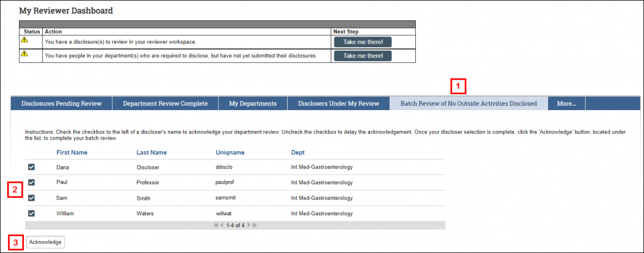644x253 pixels.
Task: Go to first page of the list
Action: coord(217,225)
